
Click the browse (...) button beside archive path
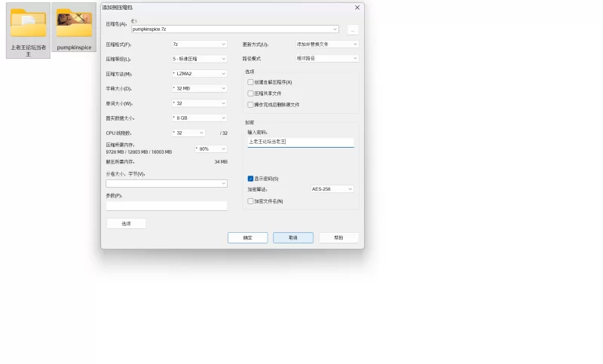point(352,30)
